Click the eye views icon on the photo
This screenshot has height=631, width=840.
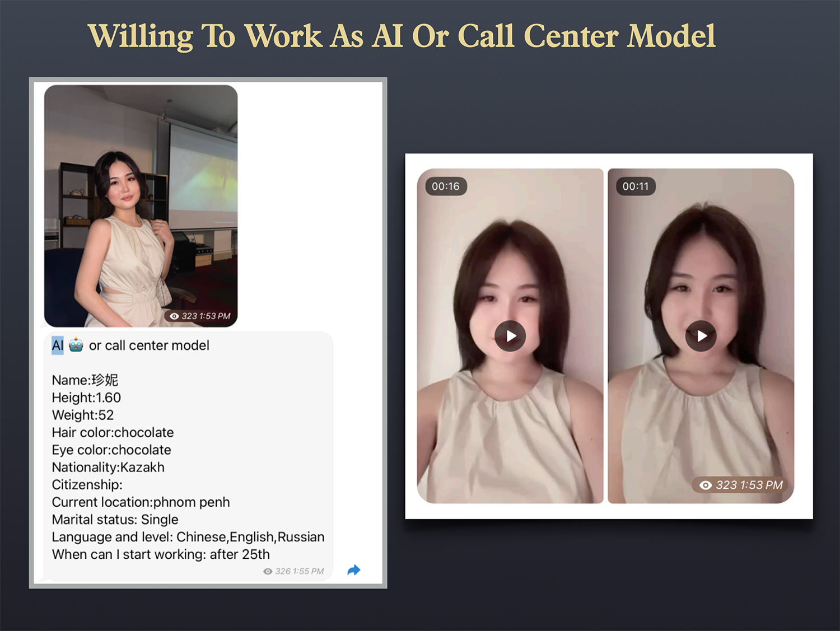tap(174, 316)
